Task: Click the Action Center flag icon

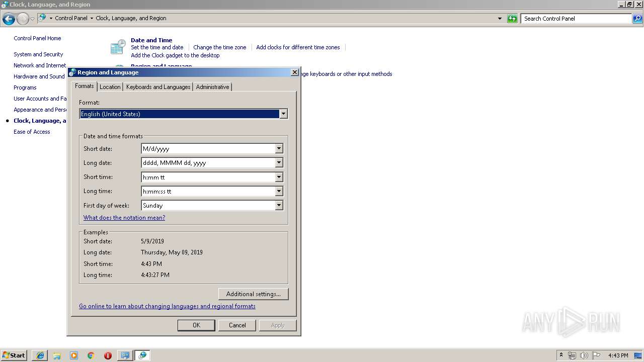Action: tap(596, 355)
